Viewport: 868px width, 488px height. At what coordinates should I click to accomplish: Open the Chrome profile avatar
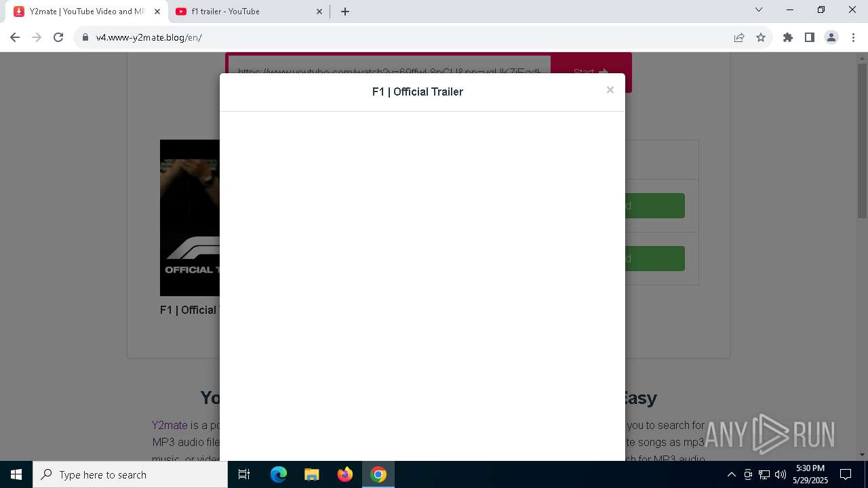pos(831,37)
